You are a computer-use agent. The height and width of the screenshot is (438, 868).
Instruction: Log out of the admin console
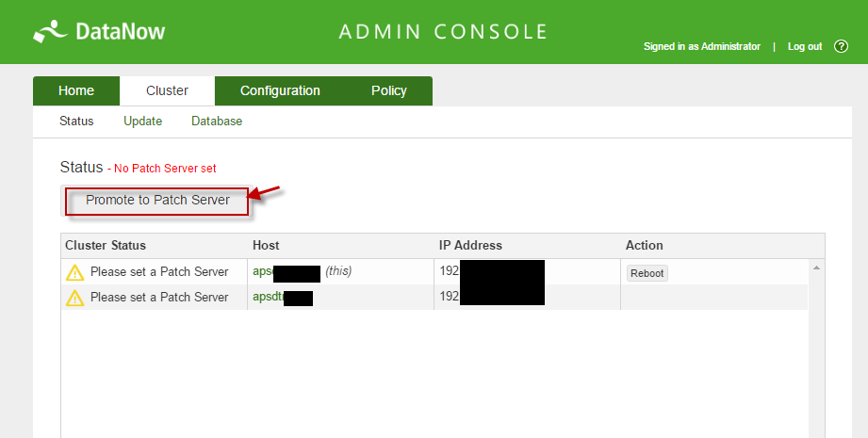click(805, 46)
